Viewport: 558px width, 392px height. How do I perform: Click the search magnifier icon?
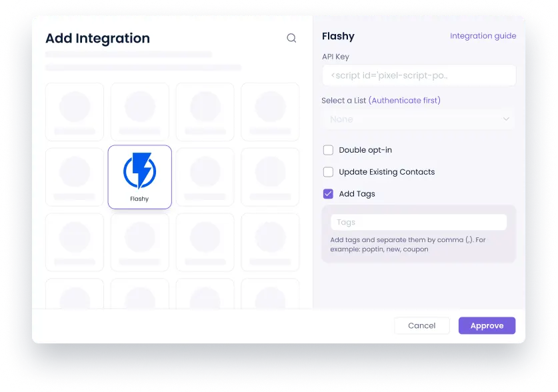(x=291, y=38)
